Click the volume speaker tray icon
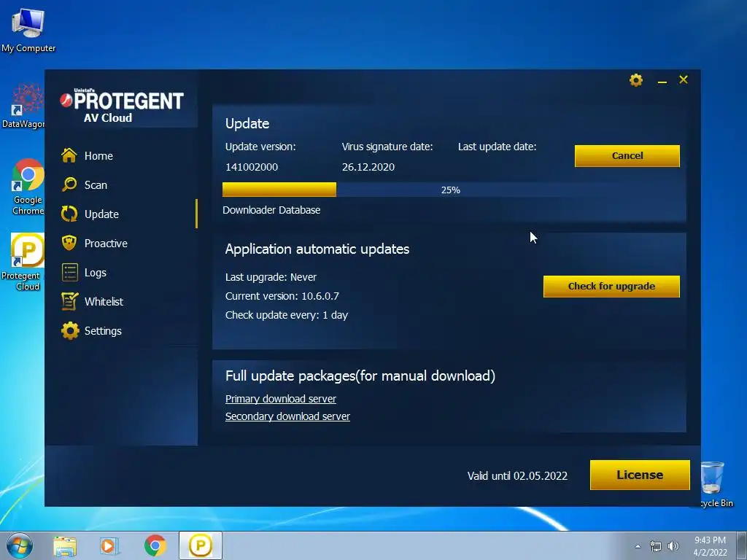The height and width of the screenshot is (560, 747). (673, 546)
